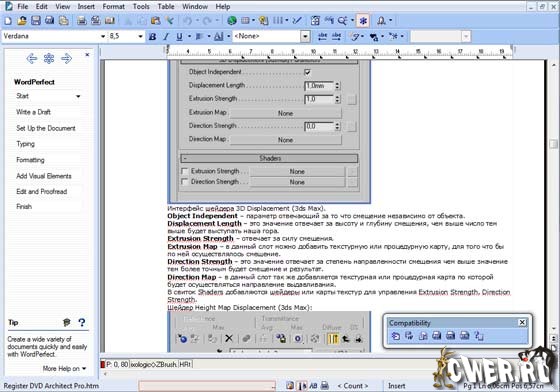Open the Verdana font name dropdown

pyautogui.click(x=103, y=36)
